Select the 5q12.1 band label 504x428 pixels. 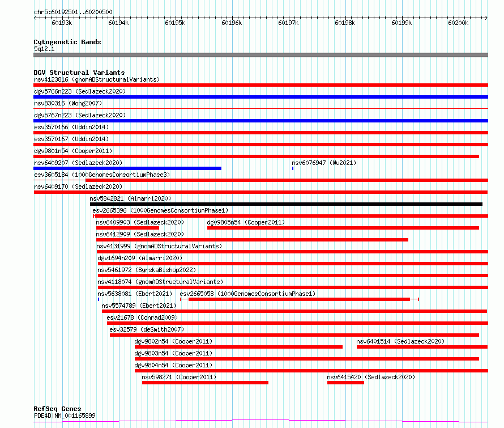point(44,49)
